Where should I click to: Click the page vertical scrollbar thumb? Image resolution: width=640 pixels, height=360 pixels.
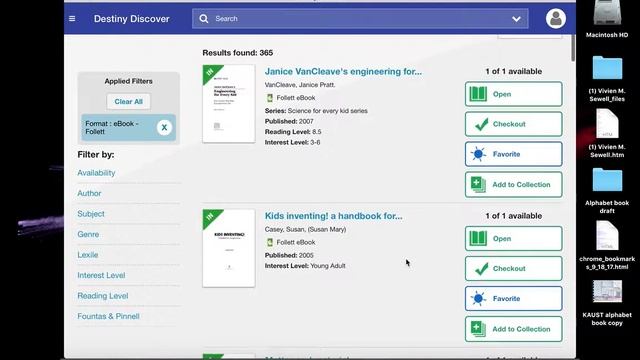pyautogui.click(x=573, y=48)
